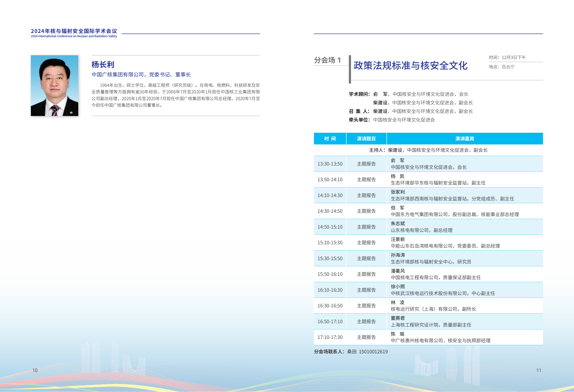Click the time cell 14:50-15:10
The width and height of the screenshot is (574, 392).
(330, 227)
